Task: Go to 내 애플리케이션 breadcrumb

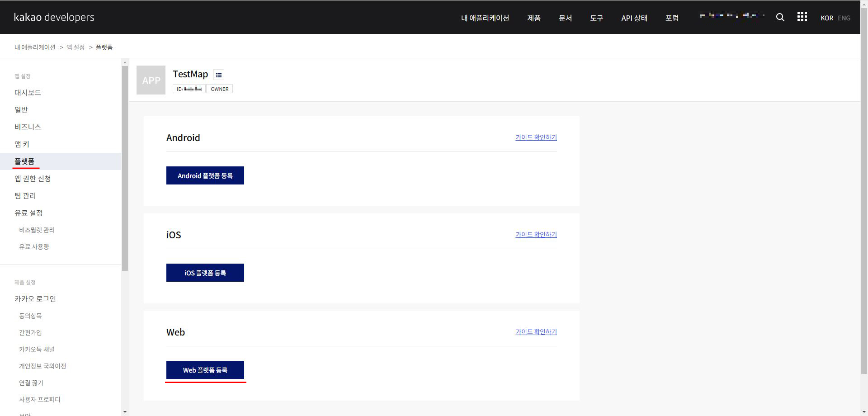Action: point(35,47)
